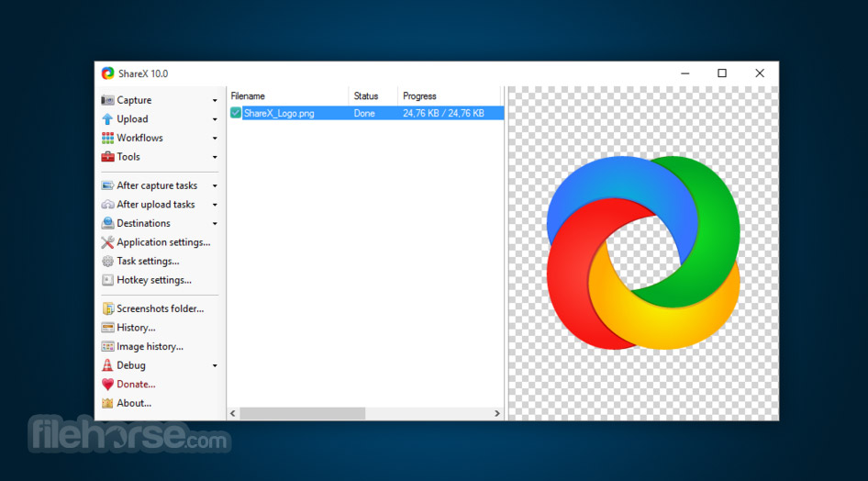
Task: Click the Destinations globe icon
Action: pos(107,223)
